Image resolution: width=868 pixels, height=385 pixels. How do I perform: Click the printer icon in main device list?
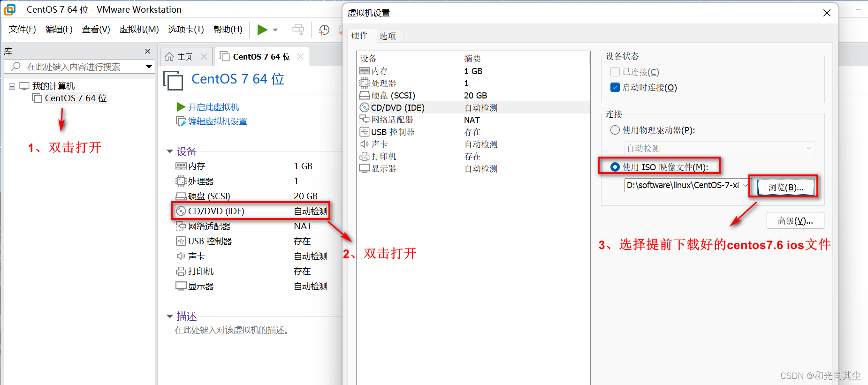pyautogui.click(x=181, y=271)
